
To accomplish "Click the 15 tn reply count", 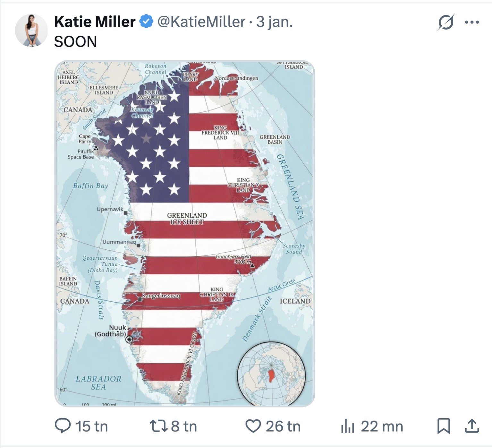I will point(92,426).
